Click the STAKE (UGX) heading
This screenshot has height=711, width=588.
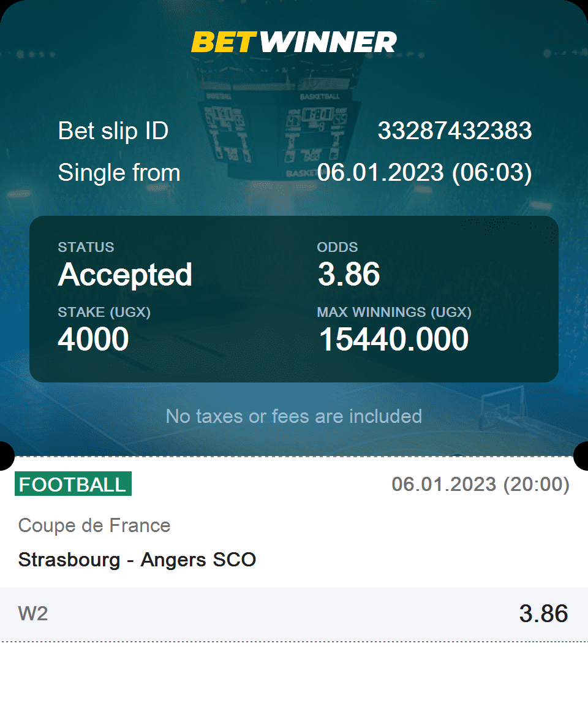coord(104,312)
